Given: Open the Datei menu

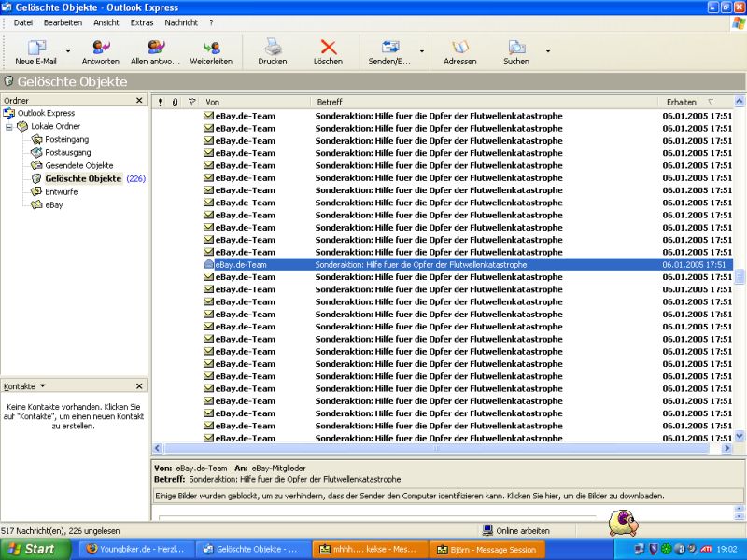Looking at the screenshot, I should [x=22, y=22].
